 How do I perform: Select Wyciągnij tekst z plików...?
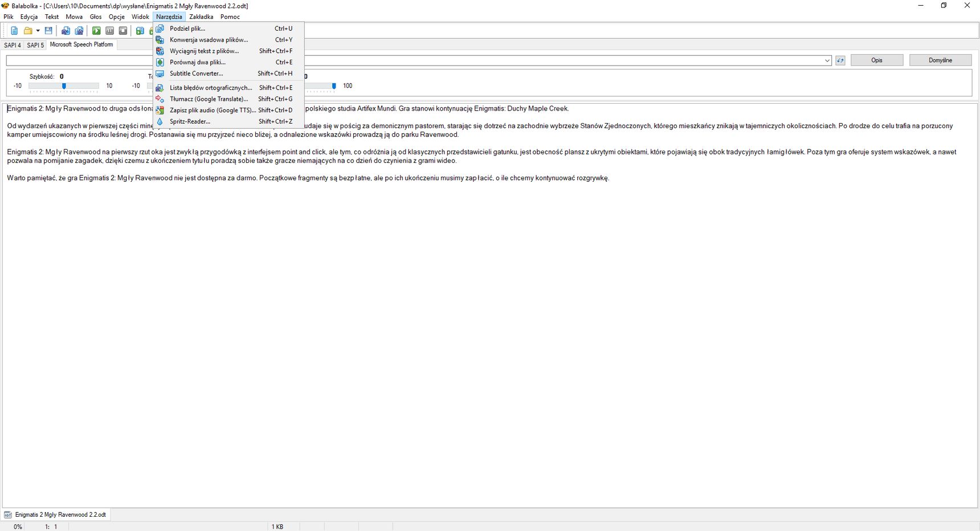[228, 51]
